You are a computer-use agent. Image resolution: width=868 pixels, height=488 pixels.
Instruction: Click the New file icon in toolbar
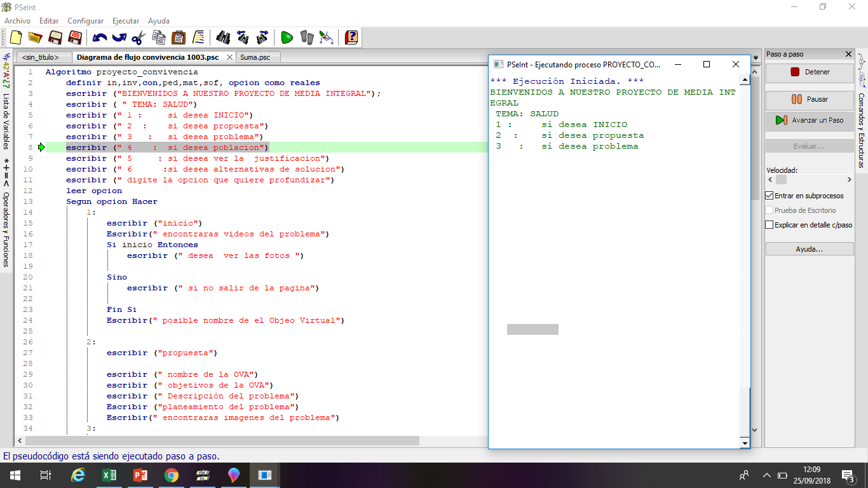click(16, 37)
